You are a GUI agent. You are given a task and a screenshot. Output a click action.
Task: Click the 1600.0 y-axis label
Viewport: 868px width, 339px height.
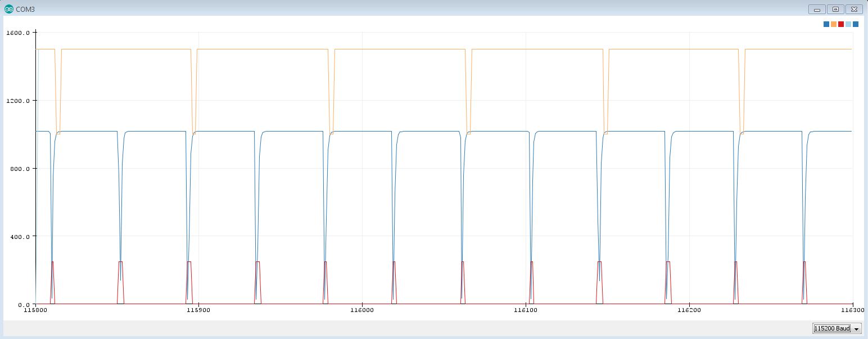17,33
